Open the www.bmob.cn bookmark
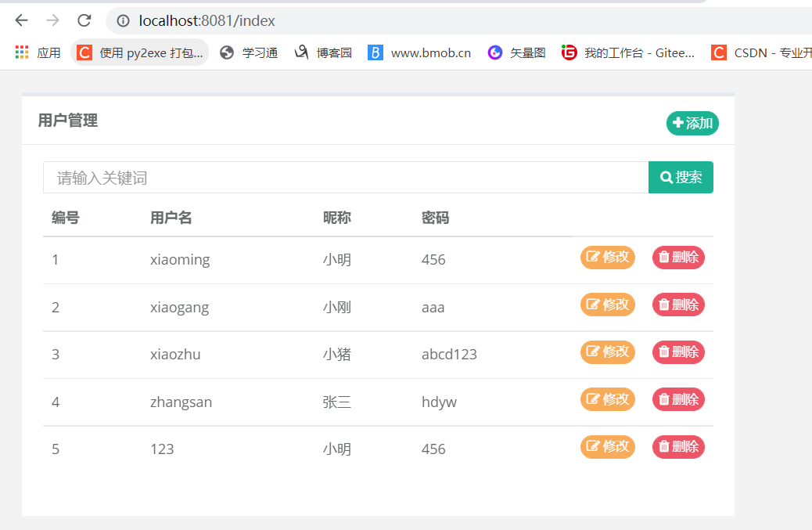This screenshot has height=530, width=812. (419, 53)
